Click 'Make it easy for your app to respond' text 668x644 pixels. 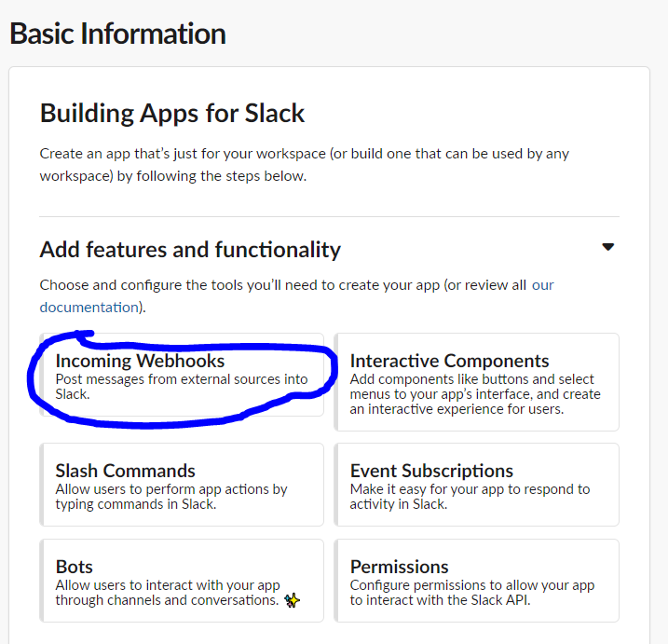[470, 497]
